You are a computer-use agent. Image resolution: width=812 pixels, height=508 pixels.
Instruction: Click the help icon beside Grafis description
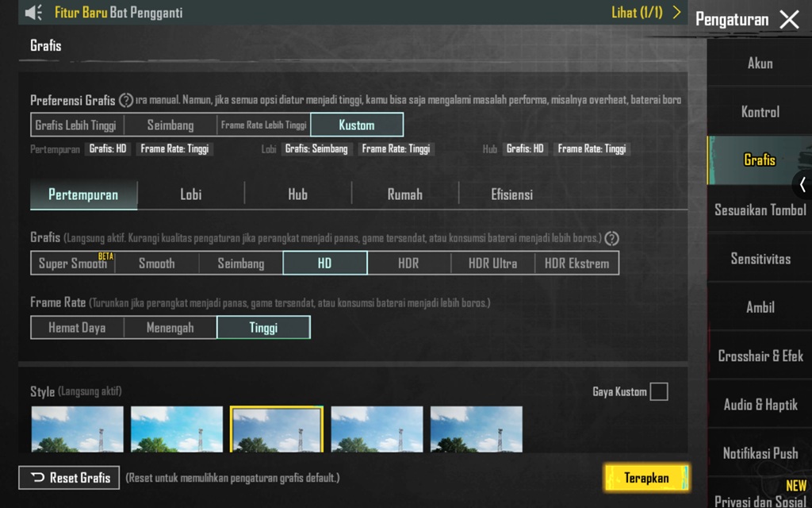pos(611,238)
